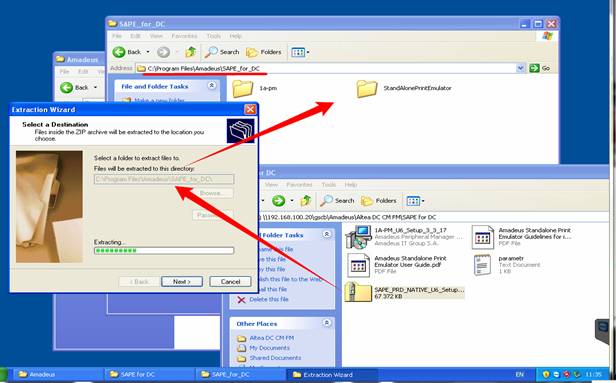
Task: Switch to SAPE for DC taskbar button
Action: (x=149, y=374)
